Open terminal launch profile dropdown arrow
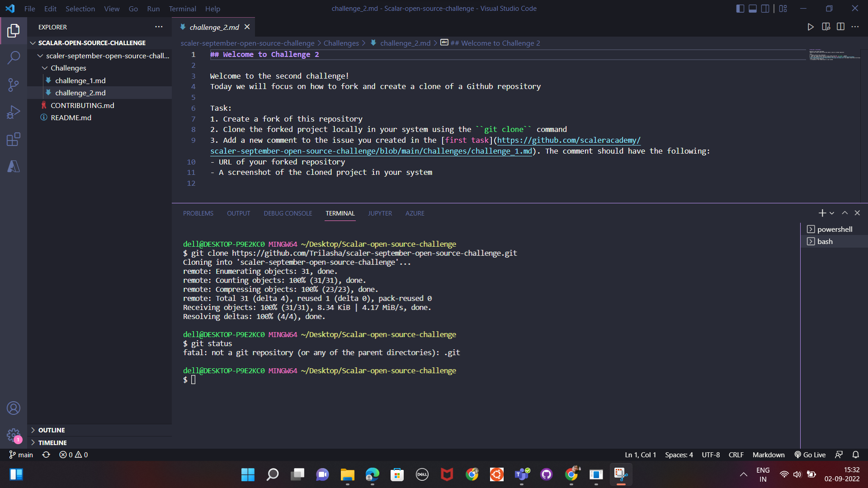This screenshot has height=488, width=868. 832,213
